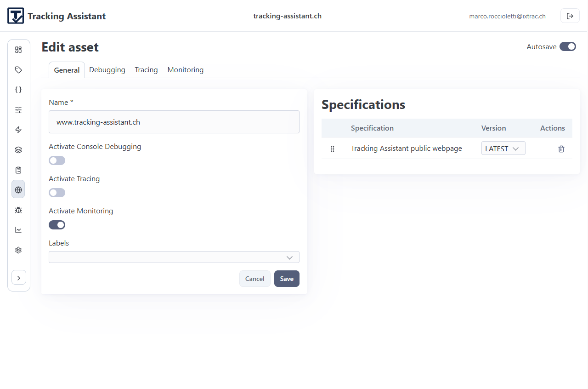This screenshot has width=588, height=389.
Task: Click the logout icon in header
Action: tap(570, 16)
